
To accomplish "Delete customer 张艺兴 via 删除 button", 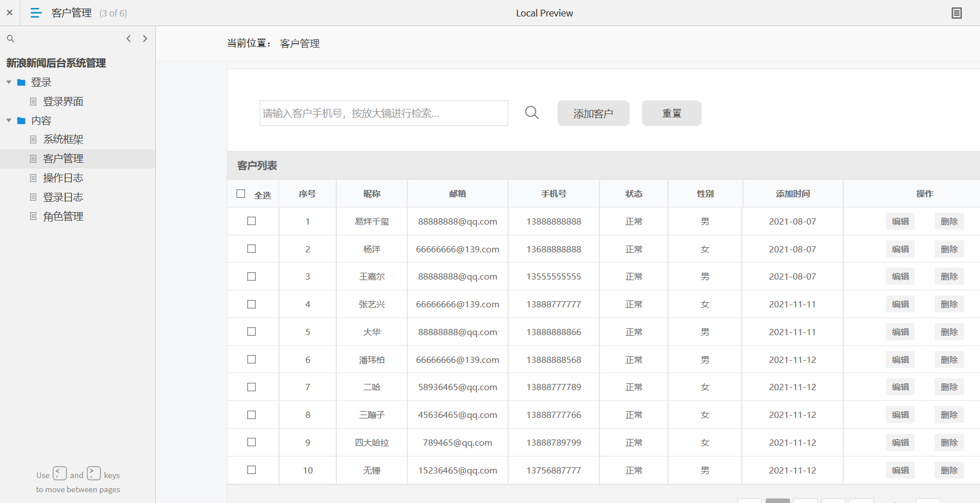I will click(949, 305).
